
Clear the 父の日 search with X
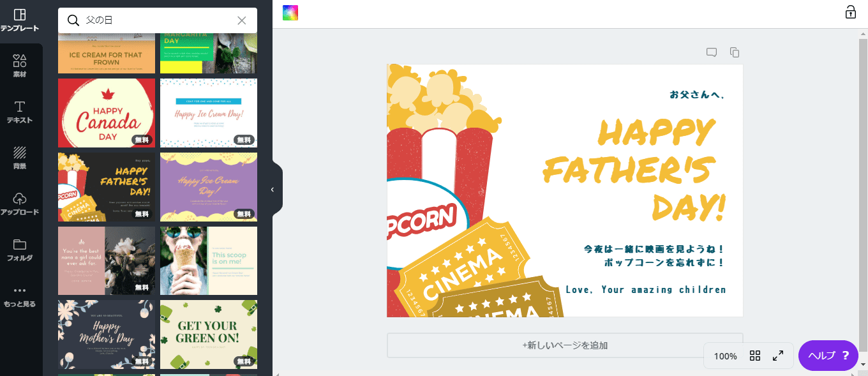click(x=241, y=20)
